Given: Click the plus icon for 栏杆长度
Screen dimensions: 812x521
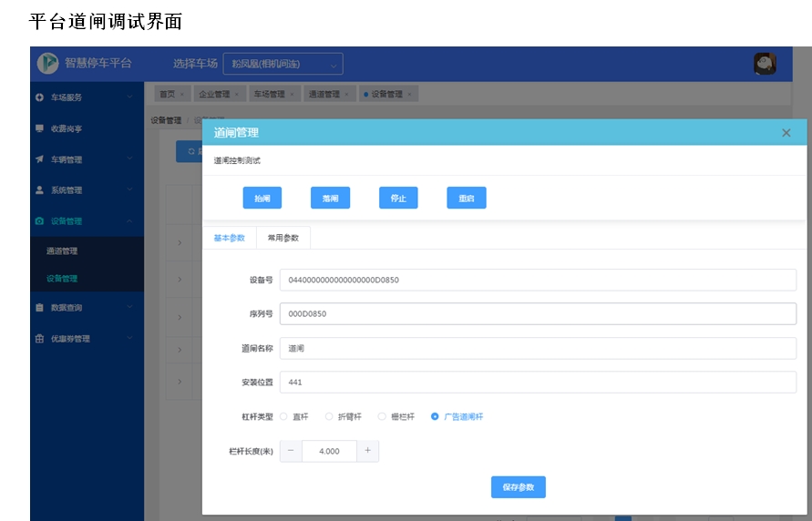Looking at the screenshot, I should [367, 451].
